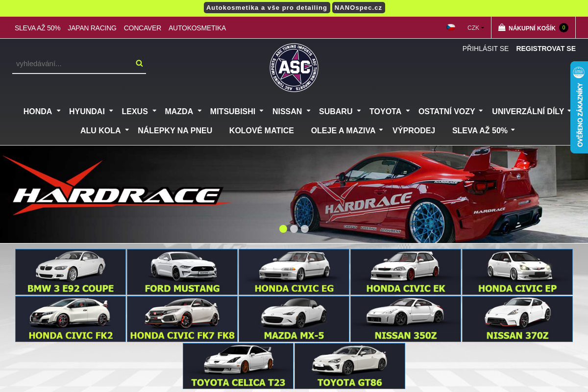588x392 pixels.
Task: Click the shopping bag cart icon
Action: click(502, 27)
